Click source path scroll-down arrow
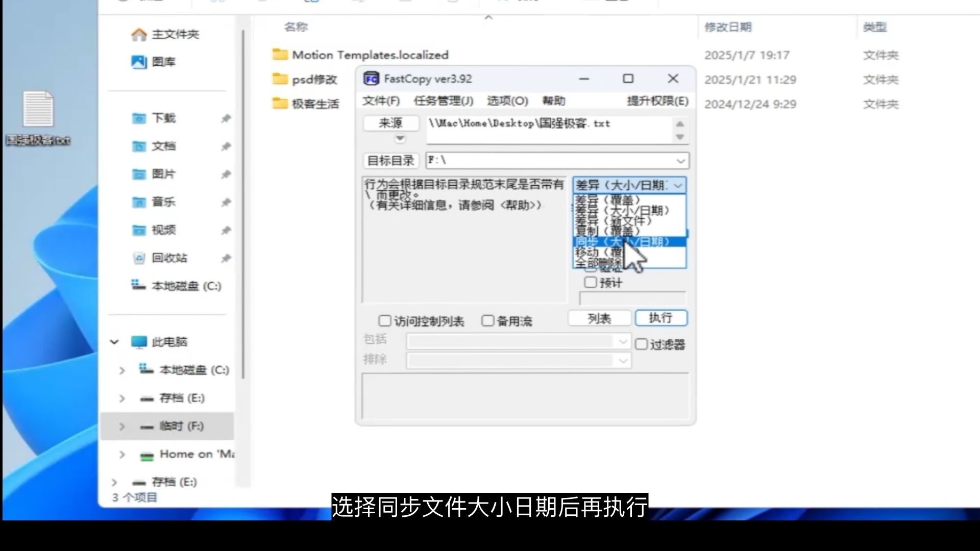 [x=680, y=137]
